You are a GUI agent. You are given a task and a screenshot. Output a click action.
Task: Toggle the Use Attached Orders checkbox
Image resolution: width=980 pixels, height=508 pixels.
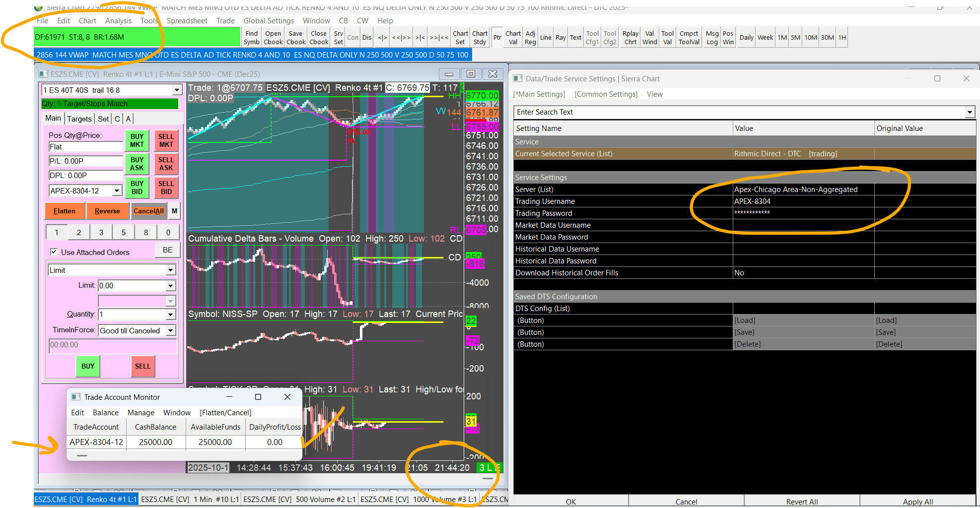coord(54,252)
